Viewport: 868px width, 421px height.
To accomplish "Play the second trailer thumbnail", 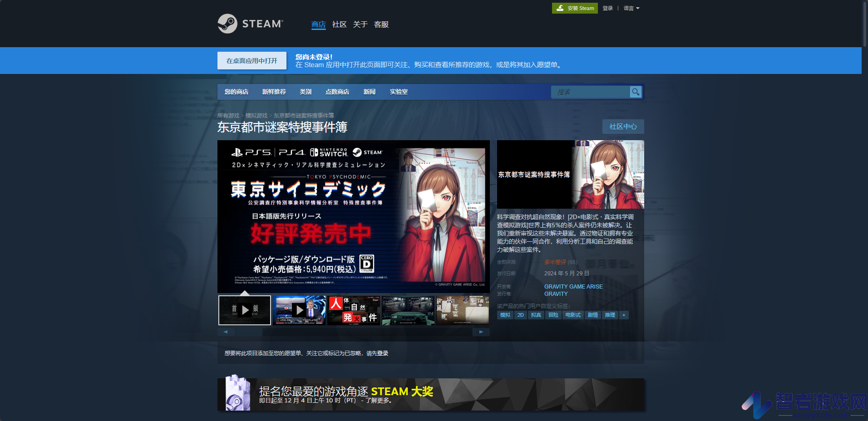I will pyautogui.click(x=299, y=310).
